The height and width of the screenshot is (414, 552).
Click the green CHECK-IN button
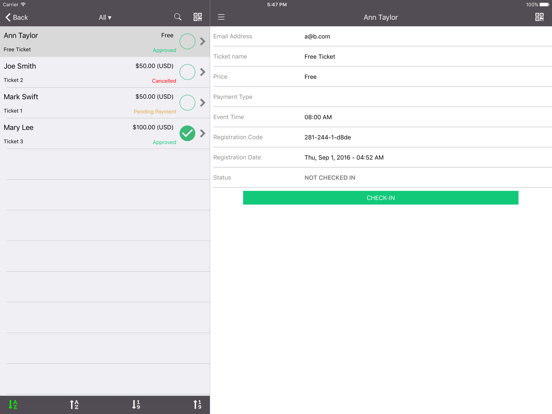381,197
